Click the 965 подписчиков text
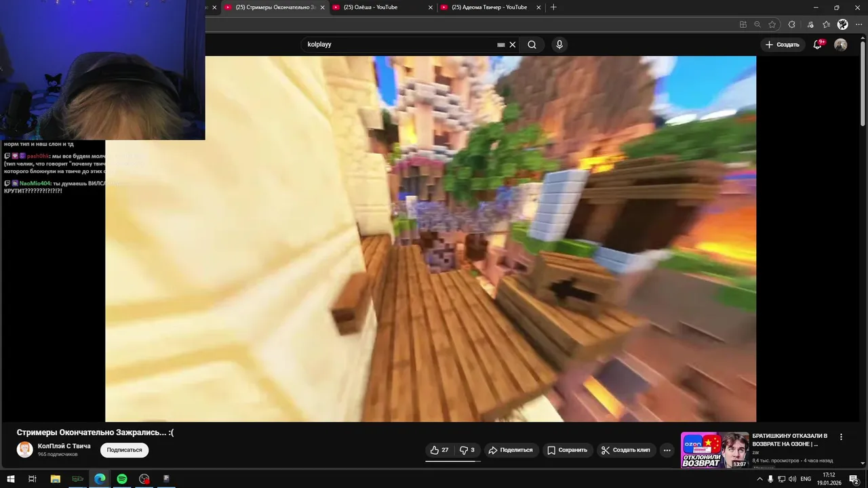 [x=58, y=454]
